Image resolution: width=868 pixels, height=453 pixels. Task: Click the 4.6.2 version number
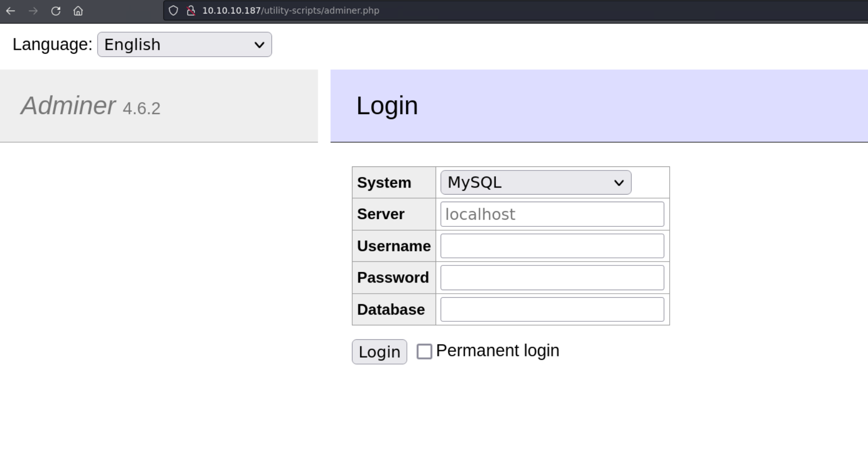point(141,109)
